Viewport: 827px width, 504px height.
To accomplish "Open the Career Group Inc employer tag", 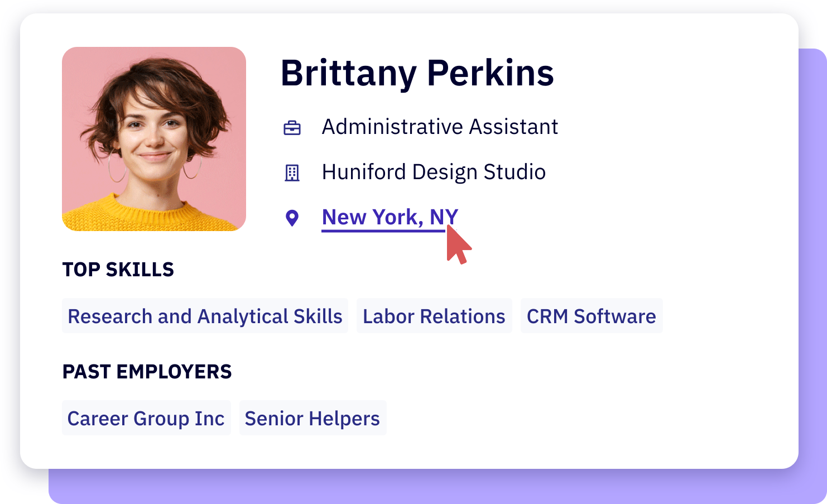I will (x=146, y=418).
